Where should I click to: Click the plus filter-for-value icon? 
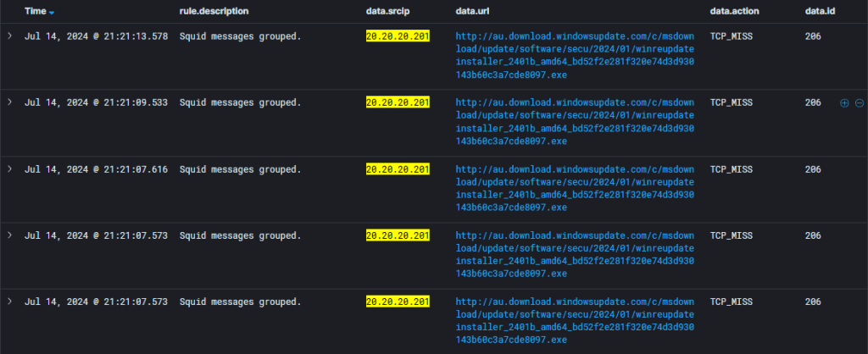tap(843, 103)
